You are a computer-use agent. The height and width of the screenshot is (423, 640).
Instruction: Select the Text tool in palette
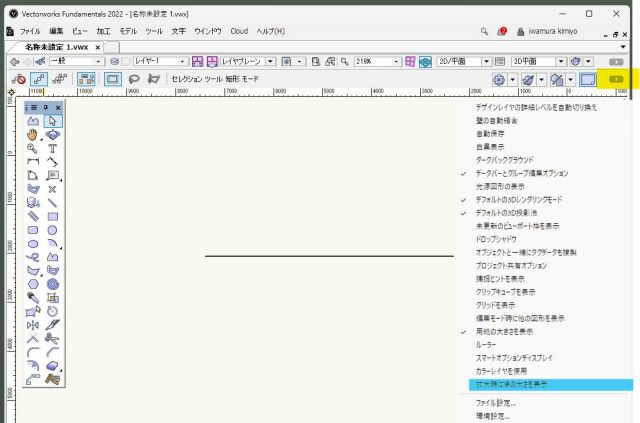[x=52, y=148]
